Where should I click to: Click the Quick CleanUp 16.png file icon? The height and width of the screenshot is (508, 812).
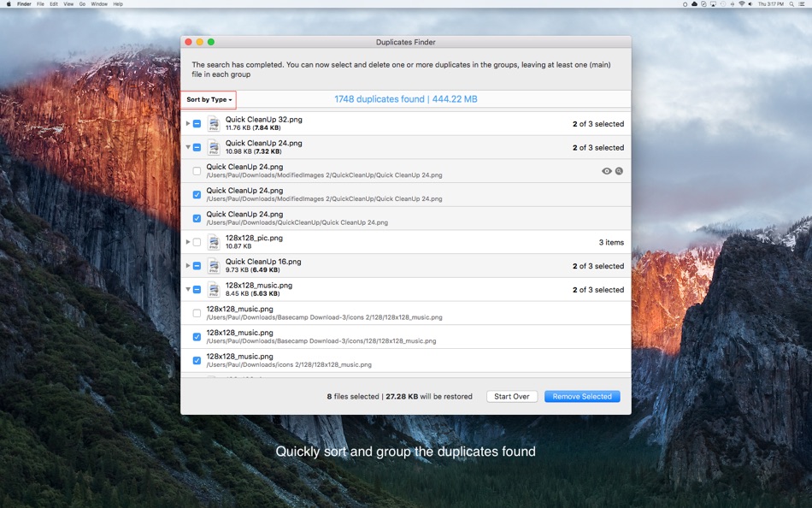(x=214, y=266)
